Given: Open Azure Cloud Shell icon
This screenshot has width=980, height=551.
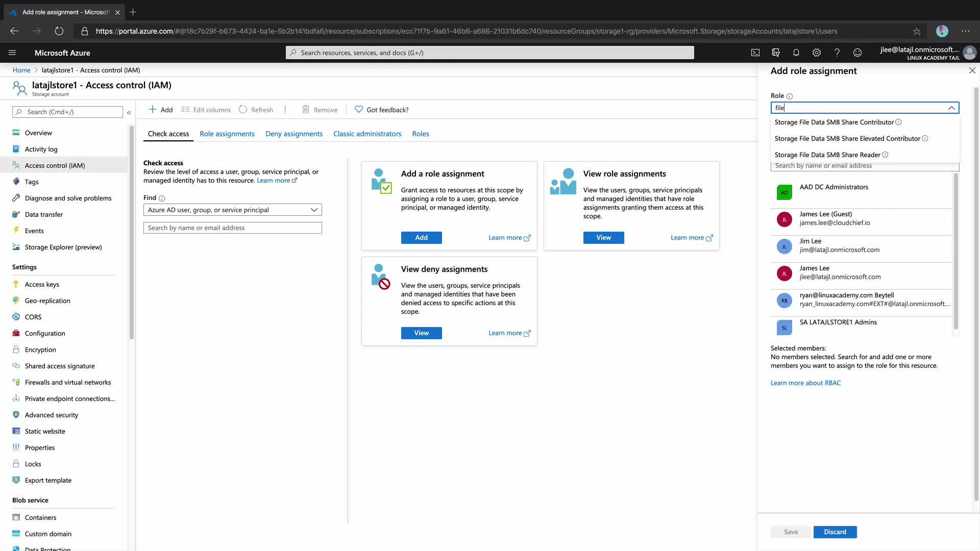Looking at the screenshot, I should pos(755,53).
